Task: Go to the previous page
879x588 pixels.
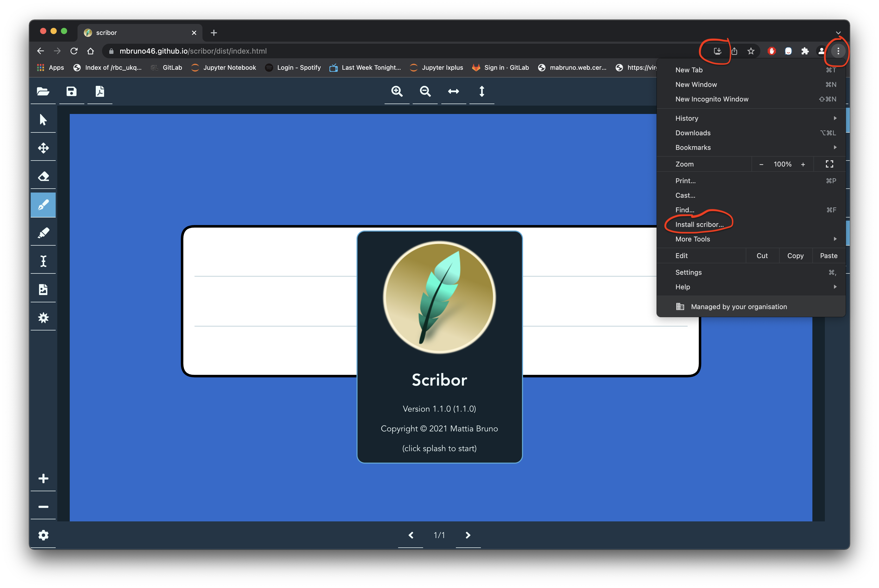Action: pyautogui.click(x=411, y=535)
